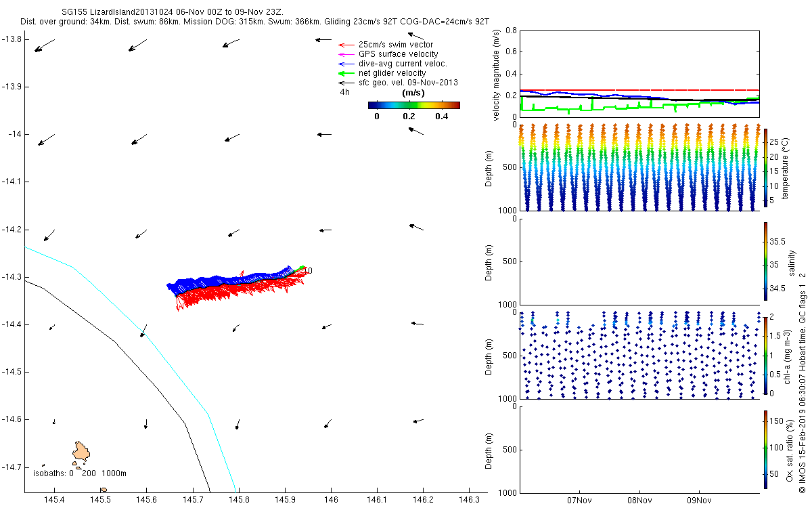Screen dimensions: 812x508
Task: Click the '-14.7' latitude tick
Action: point(12,467)
